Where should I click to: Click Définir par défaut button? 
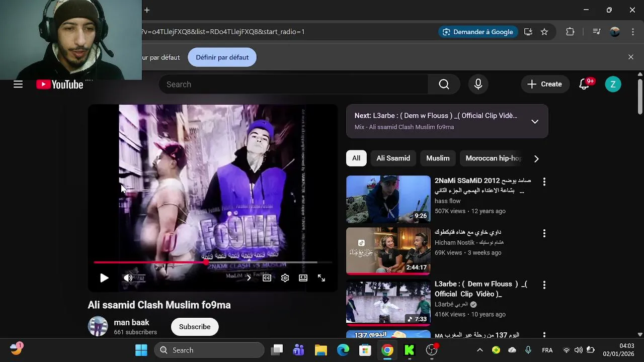[x=222, y=57]
